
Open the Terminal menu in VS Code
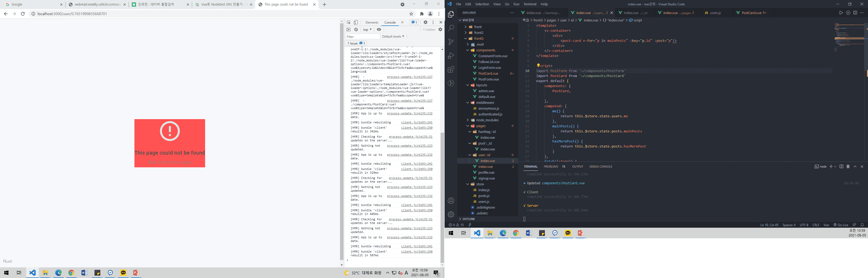click(x=530, y=4)
